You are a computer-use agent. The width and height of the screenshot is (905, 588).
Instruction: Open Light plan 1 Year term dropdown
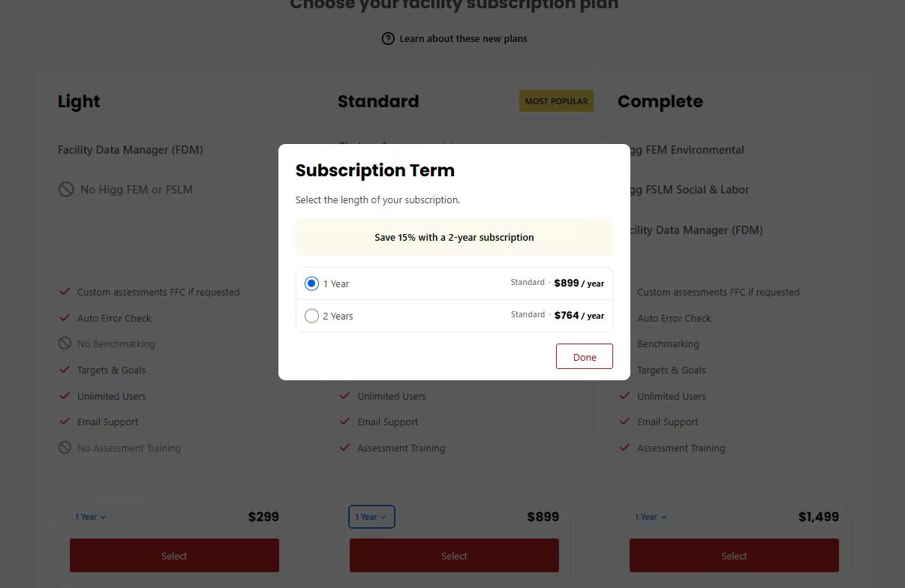91,517
